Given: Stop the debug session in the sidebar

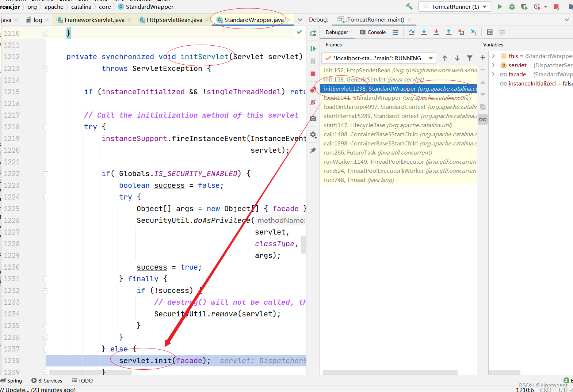Looking at the screenshot, I should 313,74.
